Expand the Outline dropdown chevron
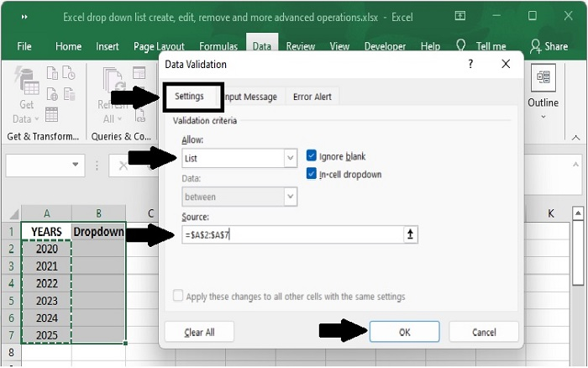Screen dimensions: 588x368 [543, 117]
